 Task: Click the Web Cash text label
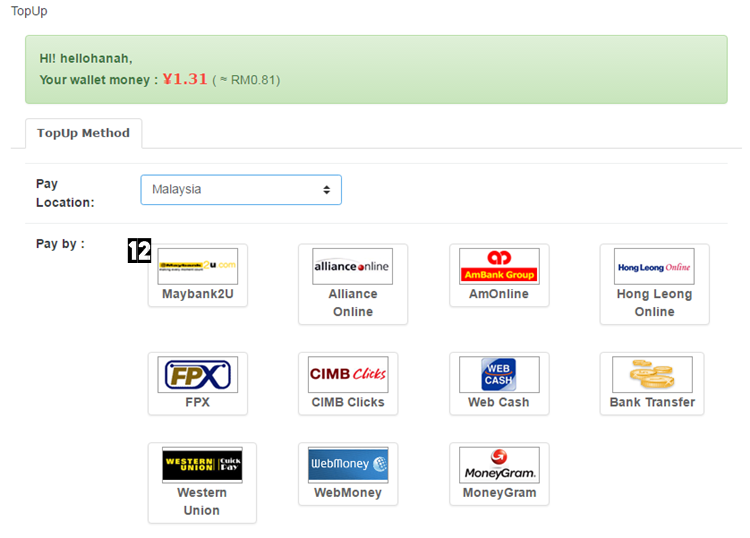pos(499,402)
